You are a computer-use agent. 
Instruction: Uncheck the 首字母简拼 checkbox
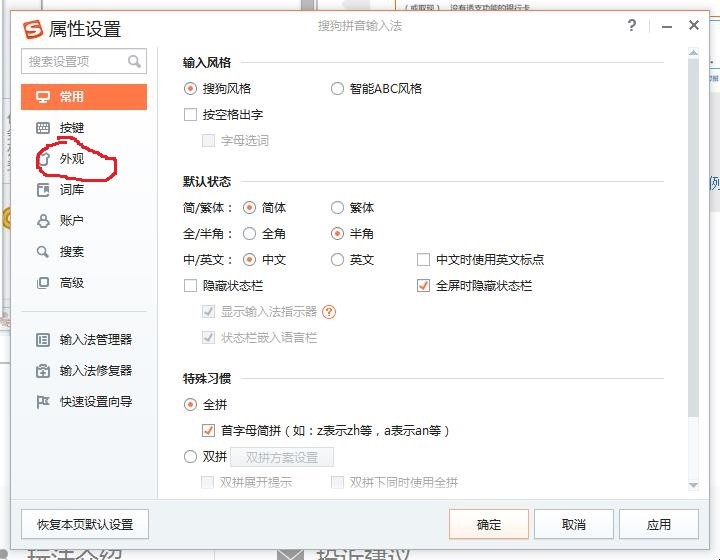[x=208, y=431]
